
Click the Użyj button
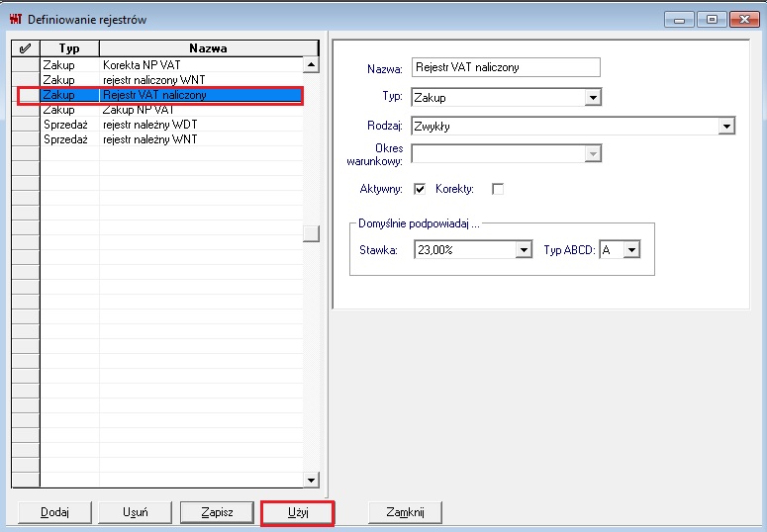pos(298,512)
